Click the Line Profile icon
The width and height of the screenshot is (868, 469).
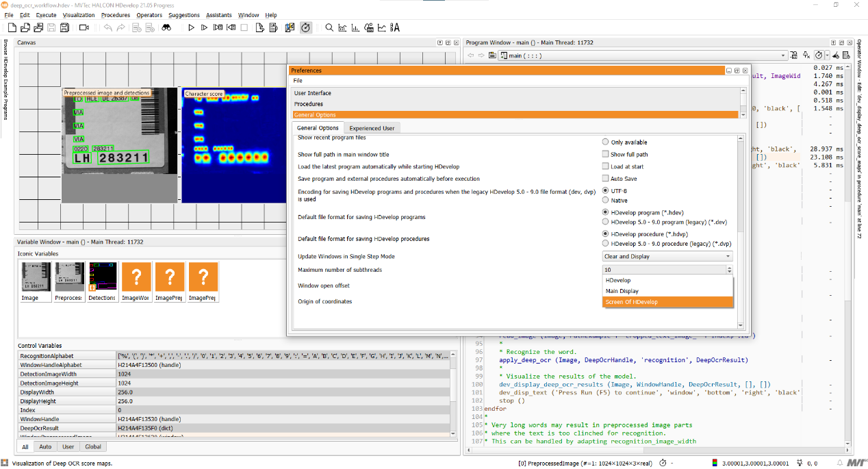[383, 27]
